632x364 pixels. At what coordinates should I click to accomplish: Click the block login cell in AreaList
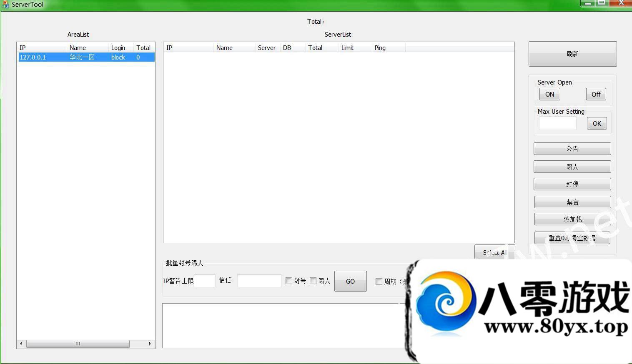[118, 57]
